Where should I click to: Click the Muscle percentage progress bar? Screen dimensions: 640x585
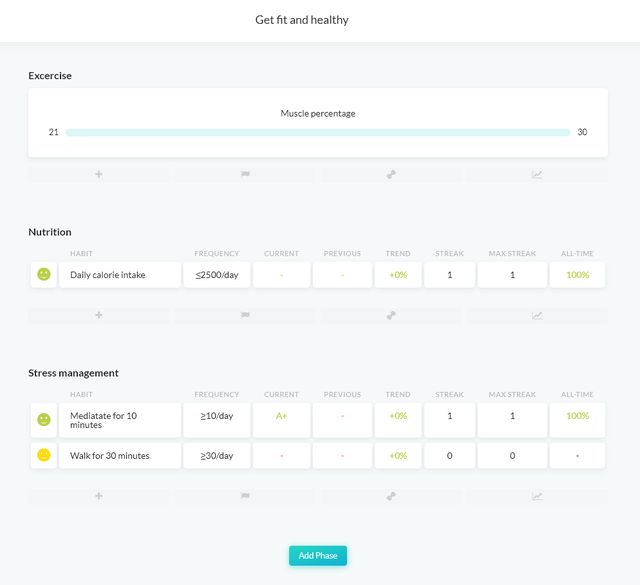click(318, 132)
